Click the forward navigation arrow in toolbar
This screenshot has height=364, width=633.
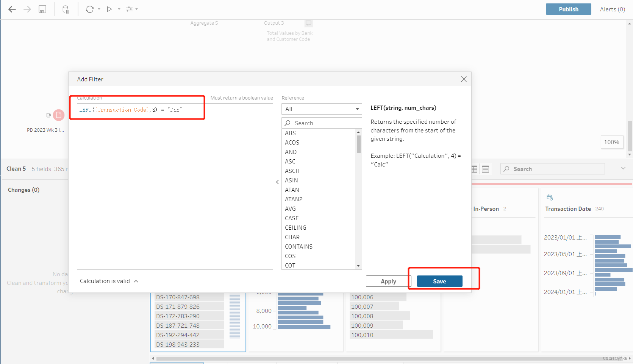[x=27, y=9]
